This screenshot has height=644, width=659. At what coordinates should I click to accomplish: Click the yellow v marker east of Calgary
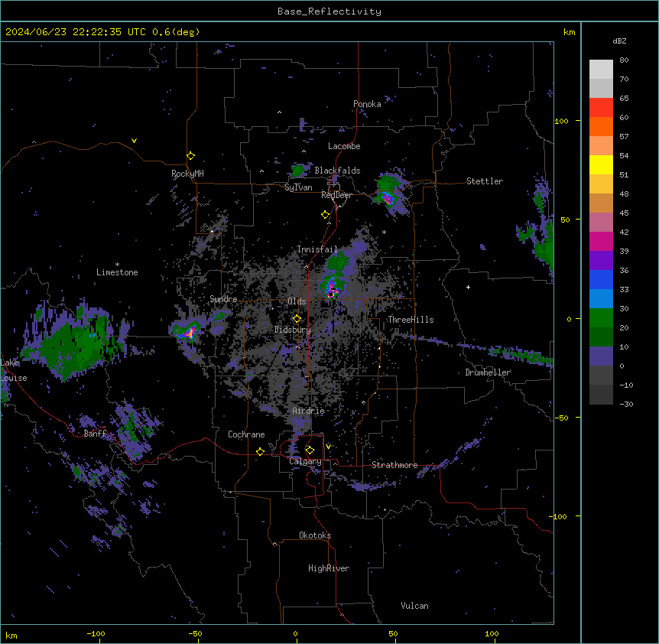[328, 447]
